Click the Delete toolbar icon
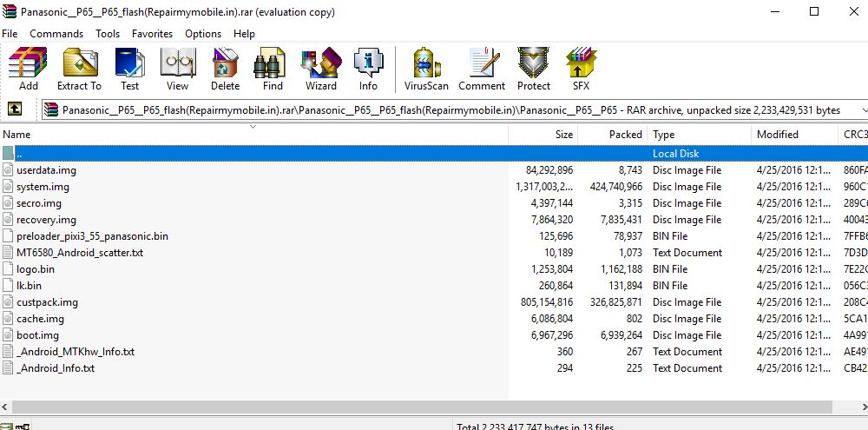 [225, 69]
